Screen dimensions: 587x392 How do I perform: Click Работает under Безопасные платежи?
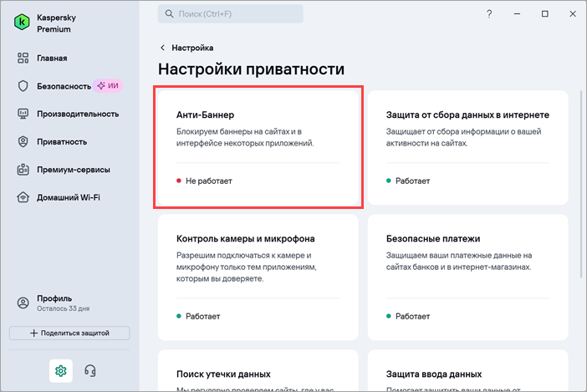click(x=412, y=316)
